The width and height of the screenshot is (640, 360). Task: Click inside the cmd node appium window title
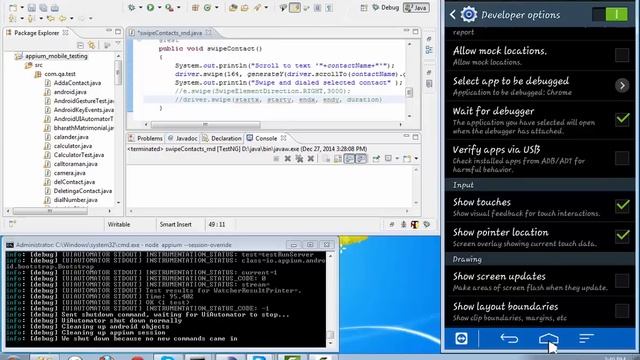click(x=123, y=245)
